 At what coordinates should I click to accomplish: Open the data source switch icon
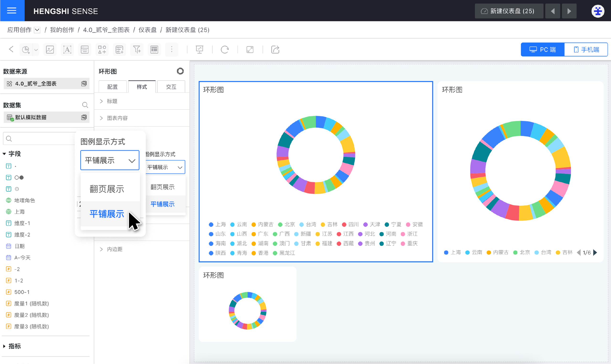(84, 84)
